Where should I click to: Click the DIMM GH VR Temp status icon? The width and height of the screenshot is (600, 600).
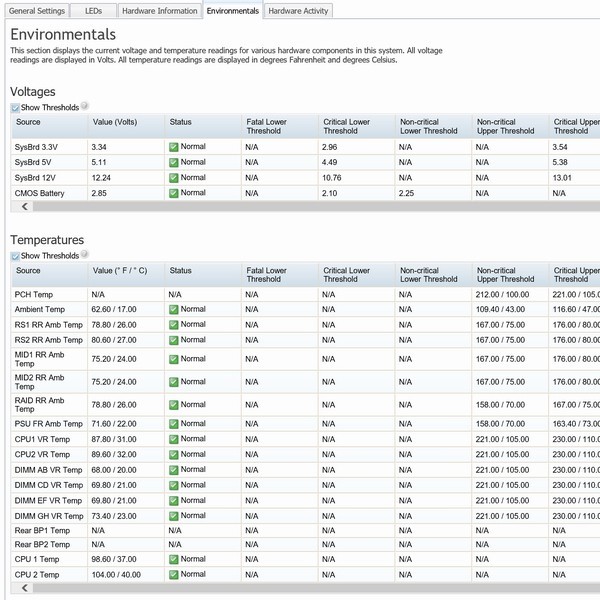pos(173,516)
